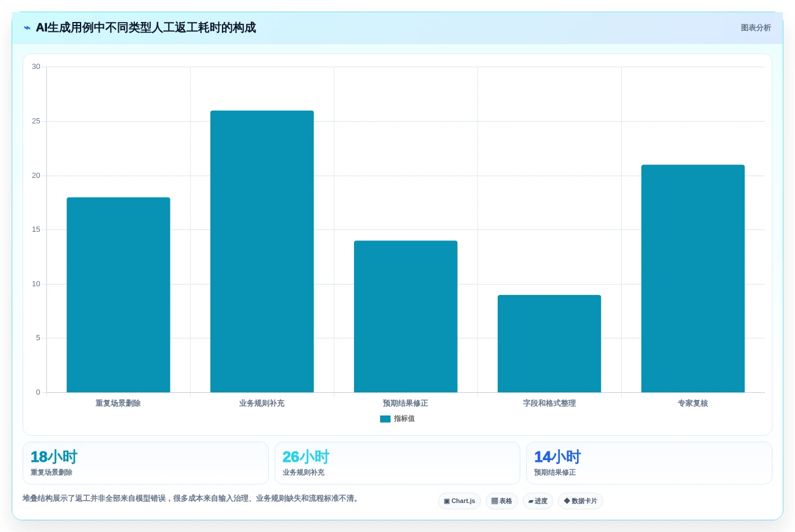The width and height of the screenshot is (795, 532).
Task: Select the 字段和格式整理 bar in chart
Action: pyautogui.click(x=549, y=344)
